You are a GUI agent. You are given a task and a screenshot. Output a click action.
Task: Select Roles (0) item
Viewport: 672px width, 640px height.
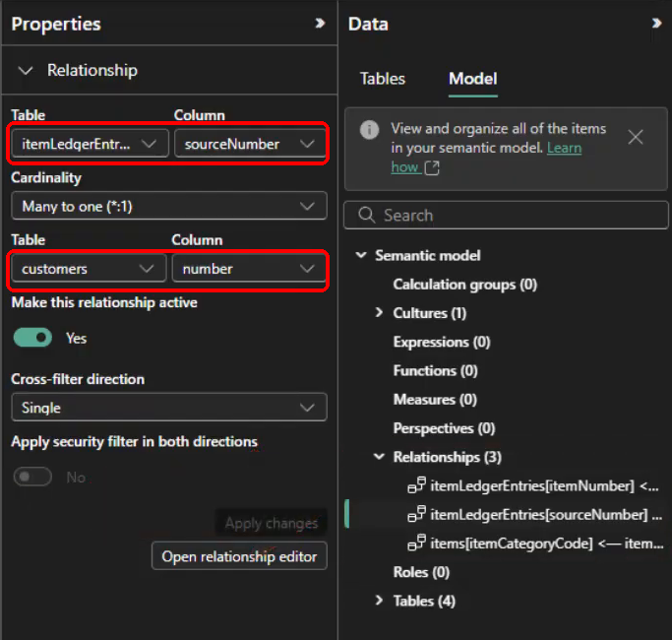421,572
